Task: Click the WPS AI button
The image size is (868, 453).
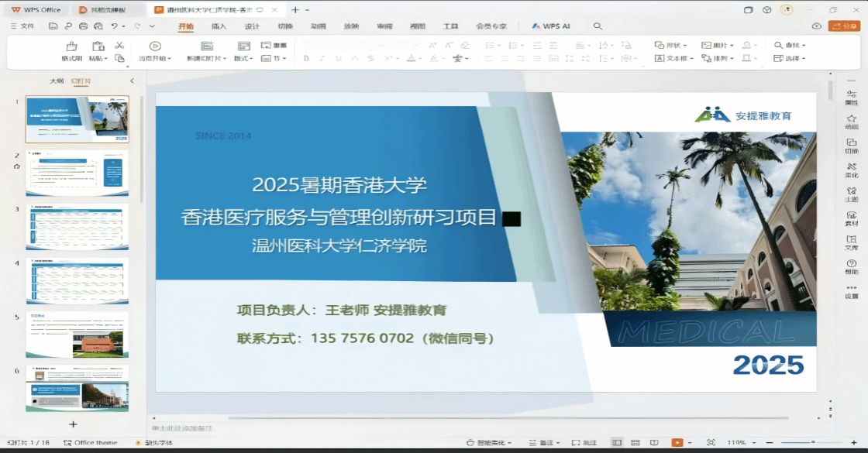Action: point(551,26)
